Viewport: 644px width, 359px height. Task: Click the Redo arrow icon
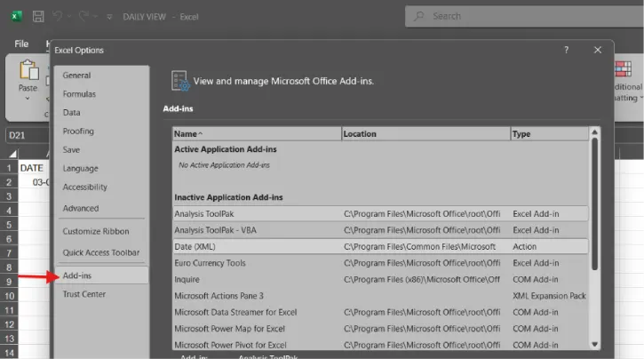pos(83,16)
